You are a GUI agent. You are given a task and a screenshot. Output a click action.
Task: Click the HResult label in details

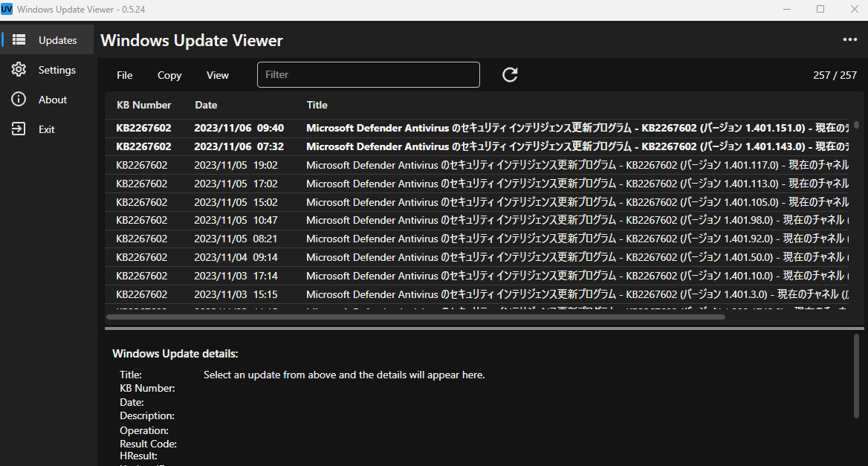coord(138,456)
